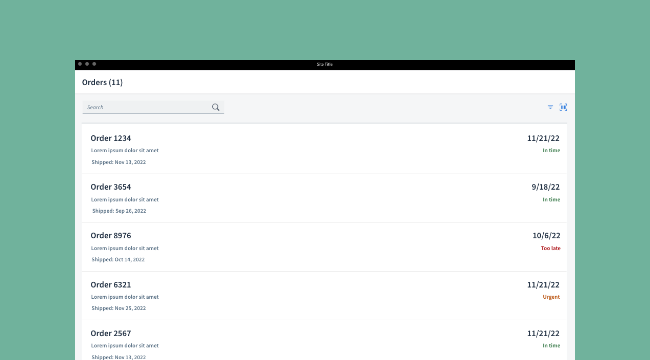Click the 9/18/22 date of Order 3654
Viewport: 650px width, 360px height.
546,187
